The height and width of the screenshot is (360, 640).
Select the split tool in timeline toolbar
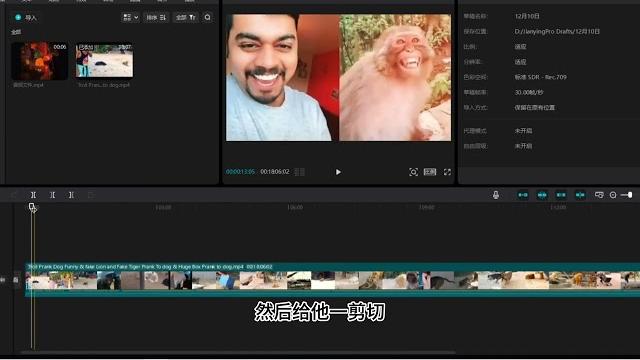33,195
